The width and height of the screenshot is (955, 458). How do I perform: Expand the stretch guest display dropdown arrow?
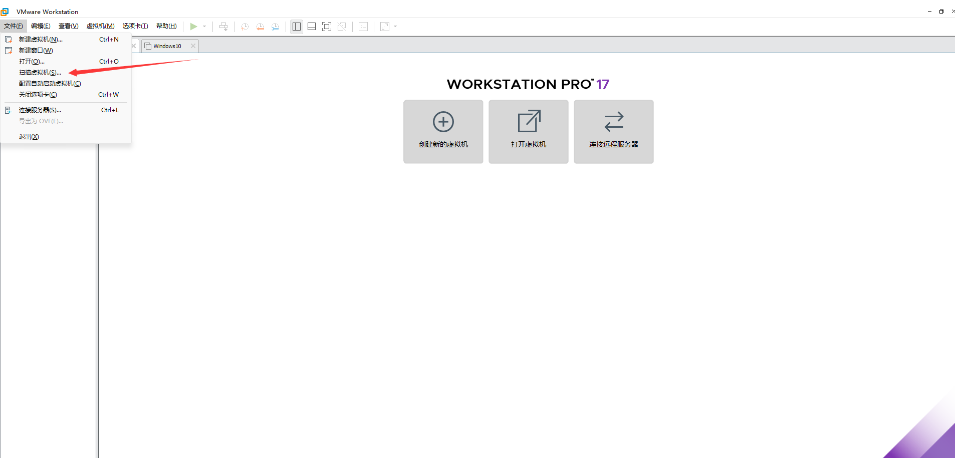(396, 26)
